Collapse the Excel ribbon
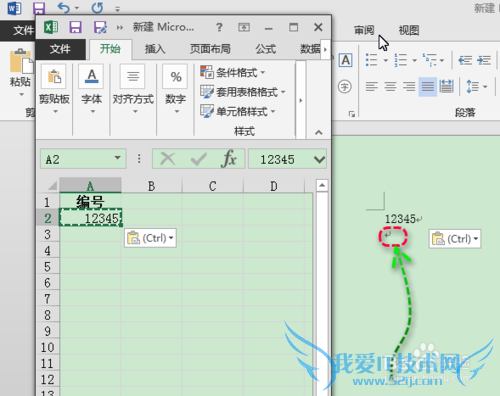Image resolution: width=500 pixels, height=396 pixels. pyautogui.click(x=319, y=132)
